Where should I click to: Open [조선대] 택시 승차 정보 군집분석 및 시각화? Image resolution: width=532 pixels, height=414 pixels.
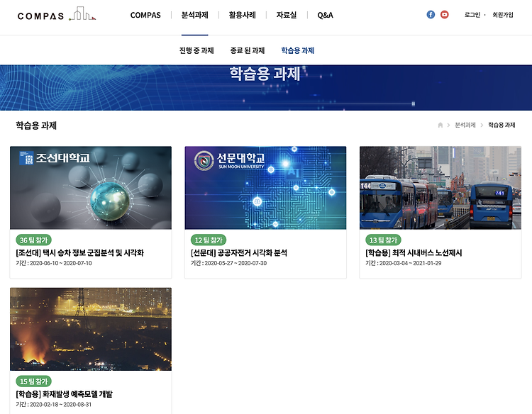click(79, 253)
